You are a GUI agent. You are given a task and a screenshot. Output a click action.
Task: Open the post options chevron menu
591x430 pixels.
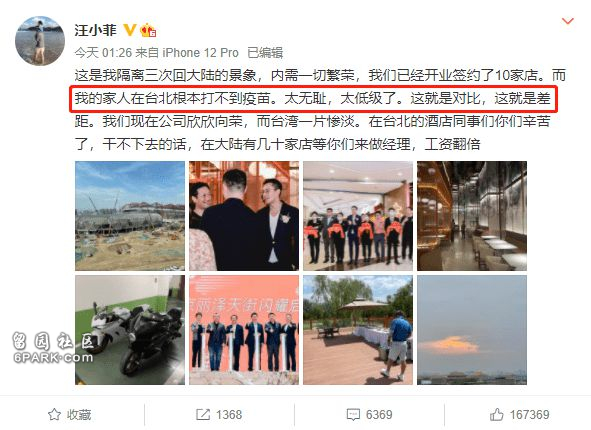click(568, 21)
